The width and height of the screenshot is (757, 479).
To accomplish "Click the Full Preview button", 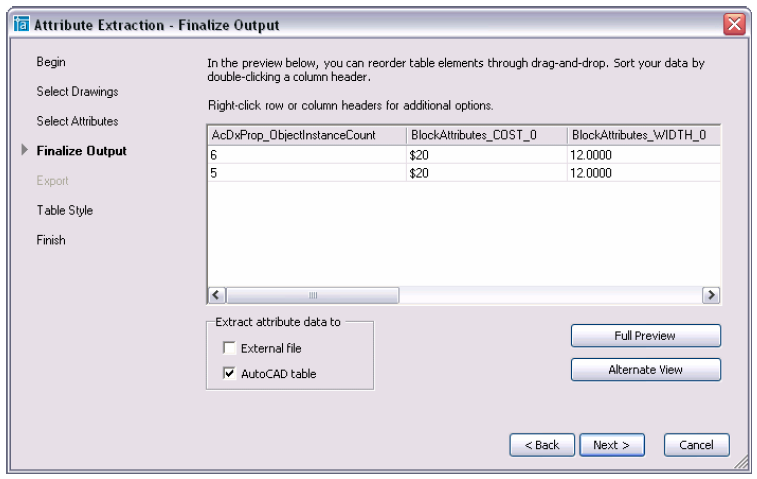I will pos(645,336).
